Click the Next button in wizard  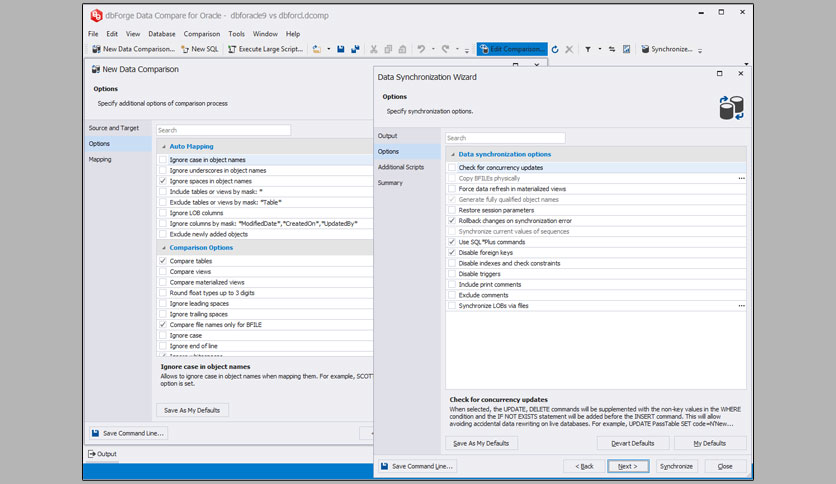click(x=628, y=466)
